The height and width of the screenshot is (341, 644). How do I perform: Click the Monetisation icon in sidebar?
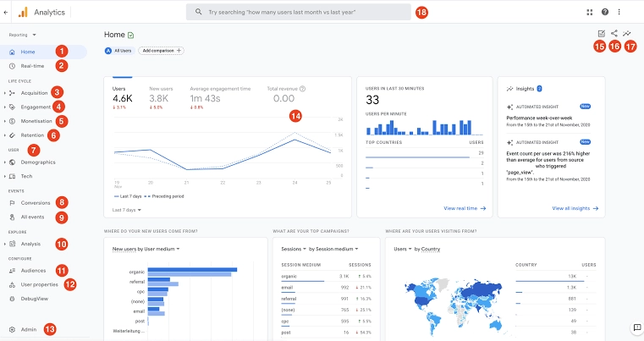(13, 121)
